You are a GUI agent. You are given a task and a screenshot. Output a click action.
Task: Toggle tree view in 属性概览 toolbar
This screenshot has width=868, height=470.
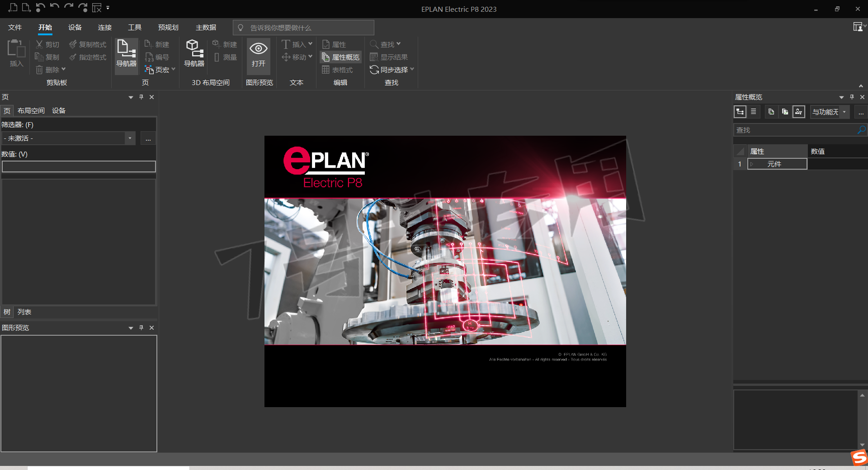point(740,112)
